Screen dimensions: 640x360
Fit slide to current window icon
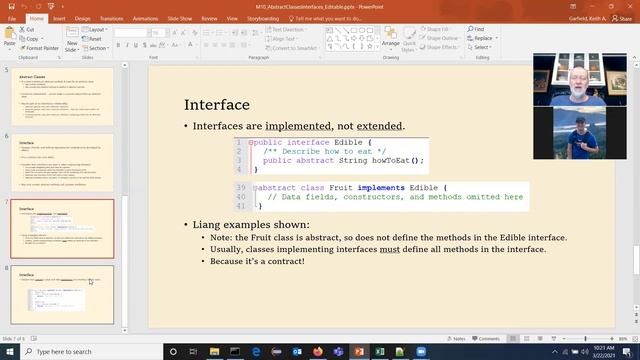point(635,339)
